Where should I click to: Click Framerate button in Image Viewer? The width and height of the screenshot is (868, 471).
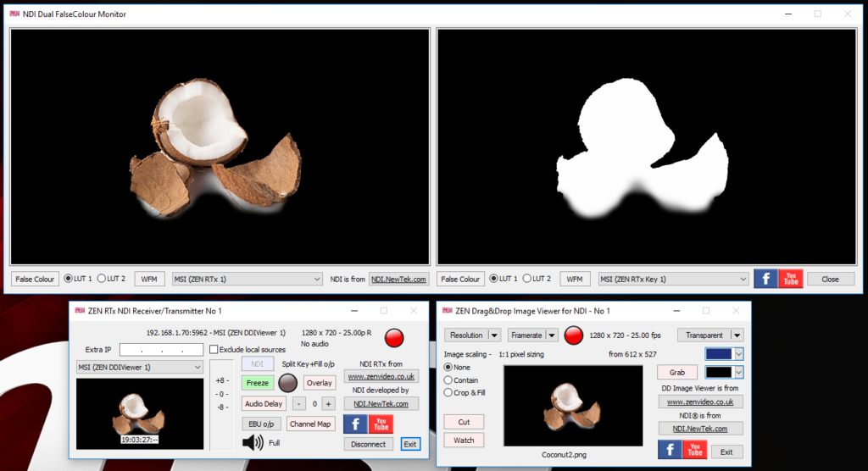click(526, 335)
